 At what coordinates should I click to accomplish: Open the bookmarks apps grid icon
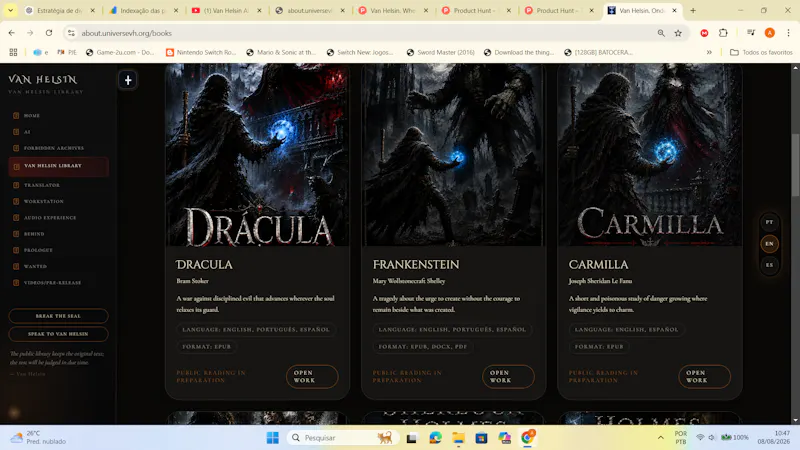13,52
